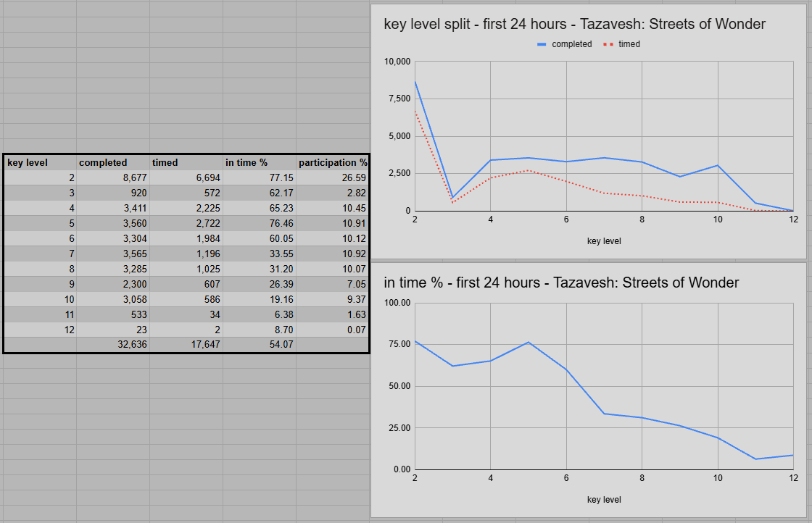Click the 50.00 y-axis label
This screenshot has width=812, height=523.
(x=399, y=386)
